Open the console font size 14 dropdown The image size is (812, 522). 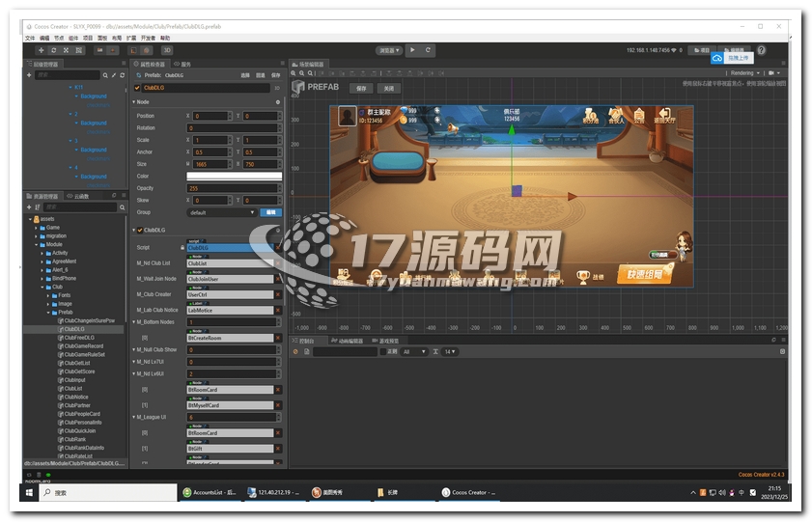(x=450, y=352)
